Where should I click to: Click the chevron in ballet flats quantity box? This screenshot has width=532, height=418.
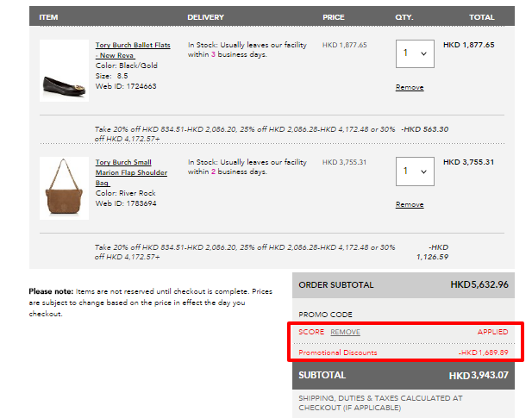(x=423, y=53)
